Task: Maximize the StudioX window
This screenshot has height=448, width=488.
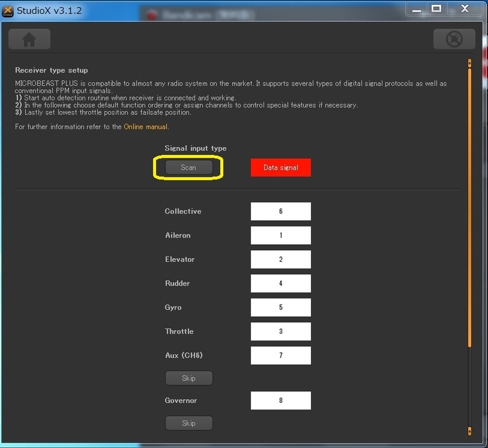Action: 436,9
